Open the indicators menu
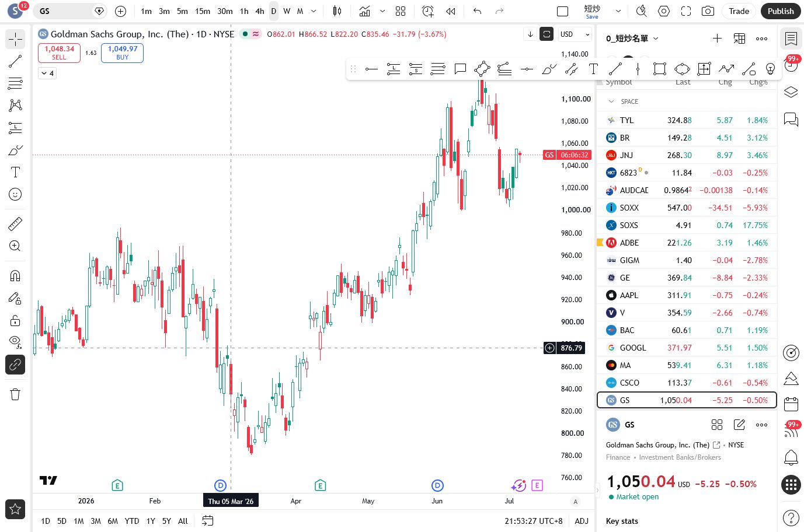The image size is (804, 532). (365, 11)
